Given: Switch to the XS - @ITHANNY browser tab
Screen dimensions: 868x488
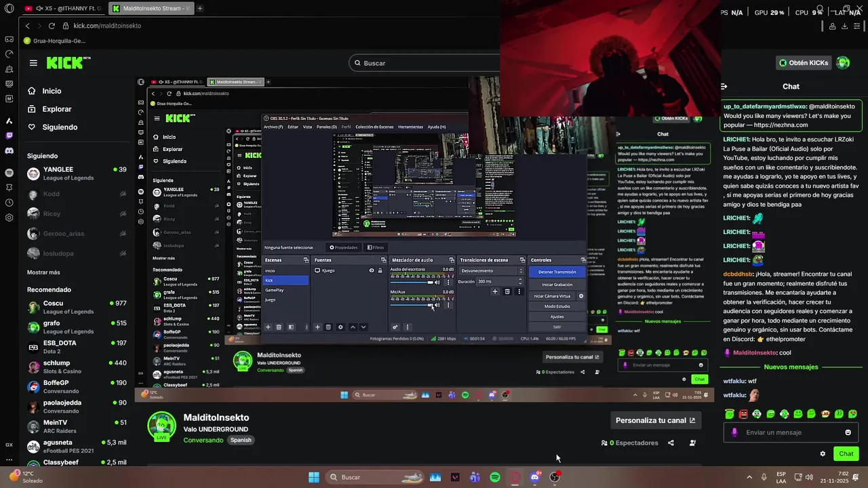Looking at the screenshot, I should 63,8.
